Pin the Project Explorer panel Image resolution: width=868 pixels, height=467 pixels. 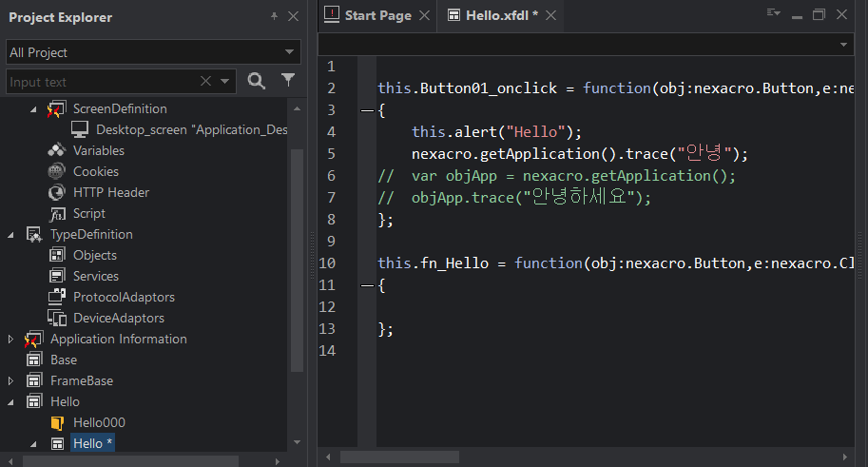(274, 16)
